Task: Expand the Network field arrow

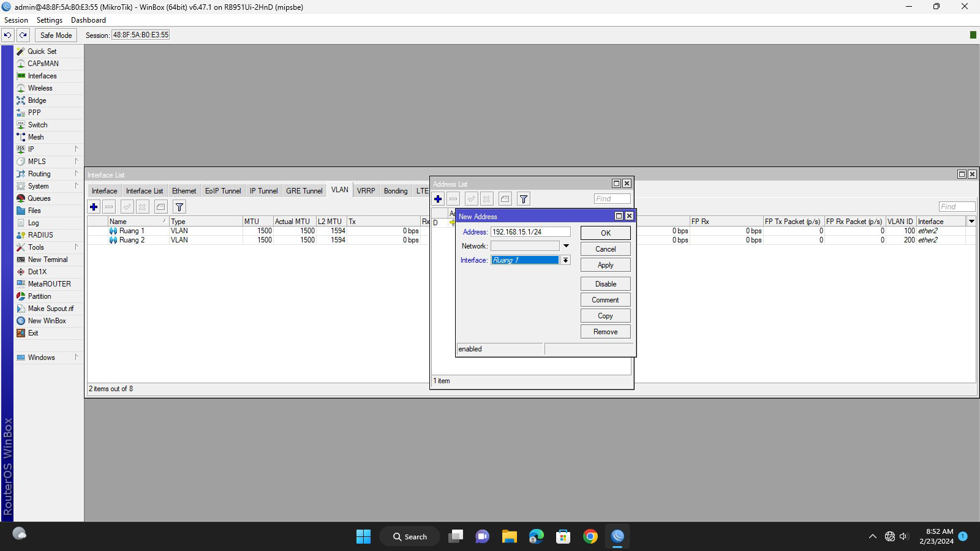Action: (566, 246)
